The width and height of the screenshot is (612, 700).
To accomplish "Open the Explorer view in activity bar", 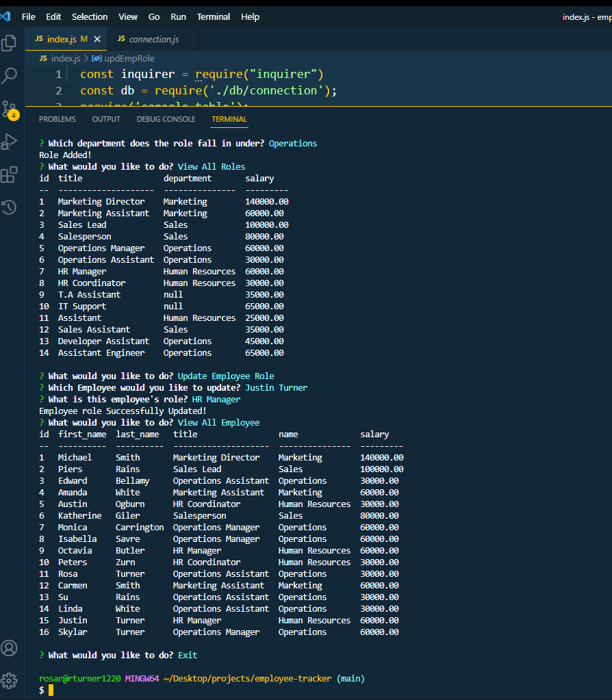I will point(9,43).
